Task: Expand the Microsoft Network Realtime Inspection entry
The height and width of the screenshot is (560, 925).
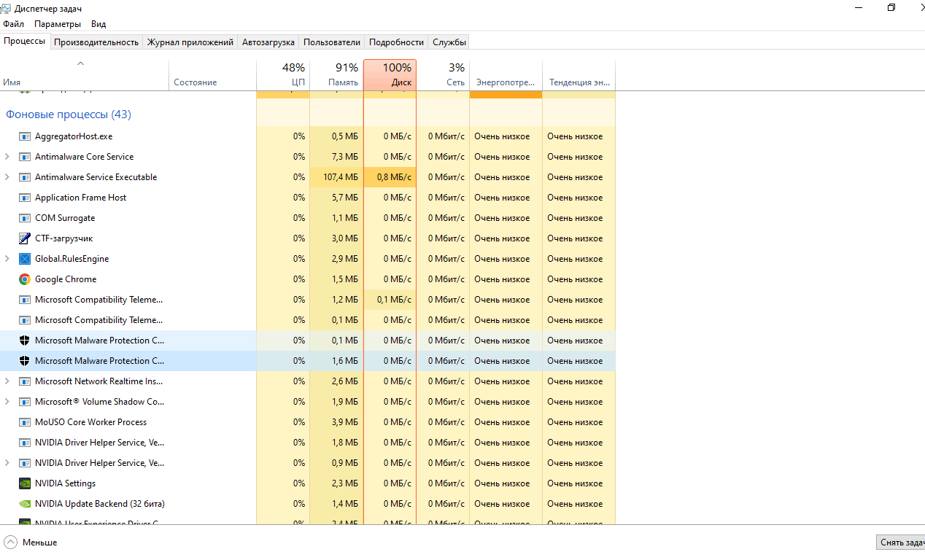Action: [7, 381]
